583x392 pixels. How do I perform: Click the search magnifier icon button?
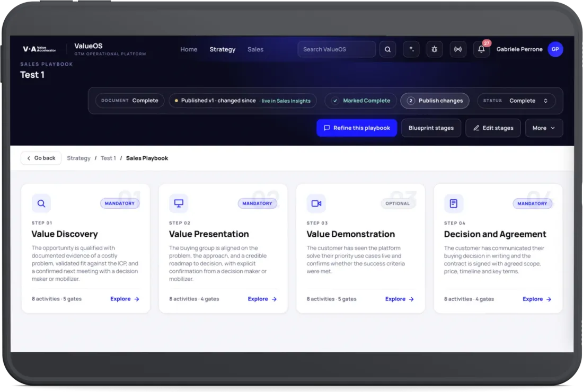[x=387, y=49]
